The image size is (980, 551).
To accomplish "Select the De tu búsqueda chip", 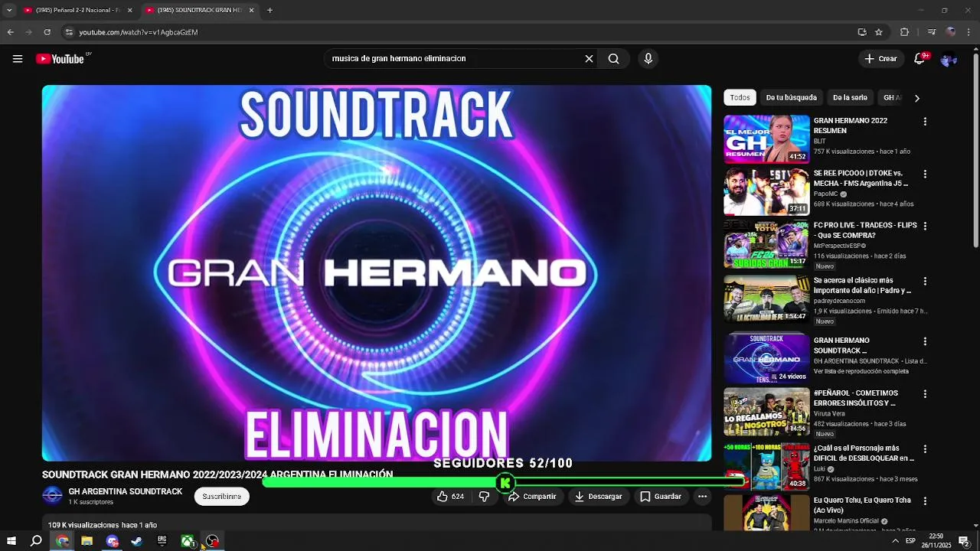I will coord(791,98).
